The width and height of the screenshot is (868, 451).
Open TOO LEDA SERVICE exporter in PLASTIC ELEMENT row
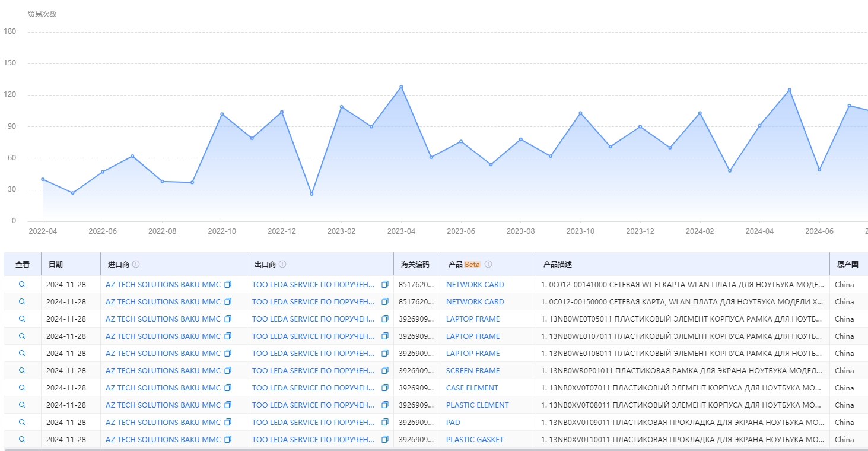click(x=313, y=405)
